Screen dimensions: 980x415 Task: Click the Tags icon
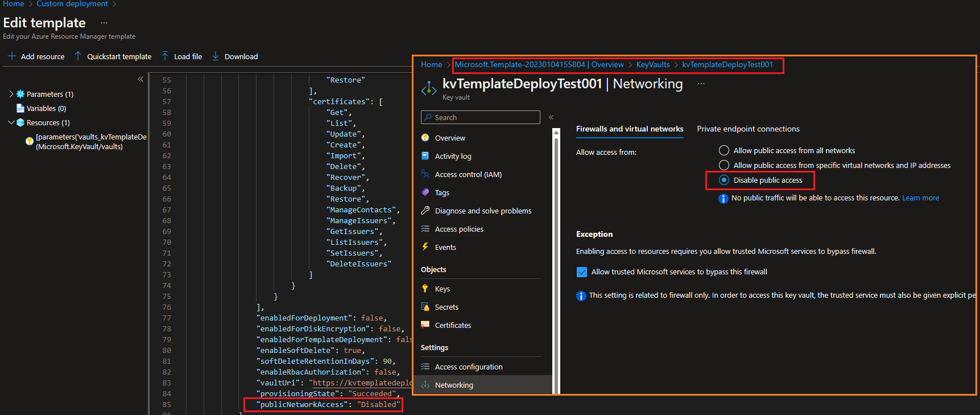425,192
